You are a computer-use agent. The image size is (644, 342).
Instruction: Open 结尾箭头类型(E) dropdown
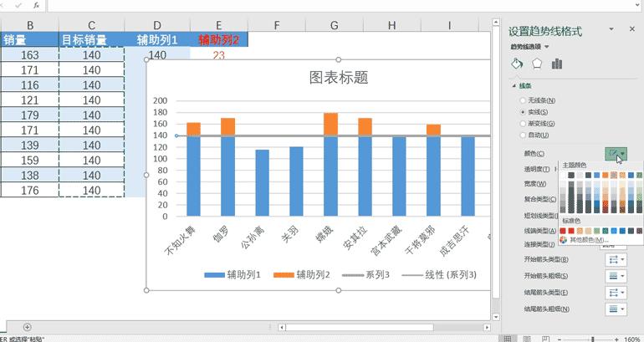(x=616, y=293)
